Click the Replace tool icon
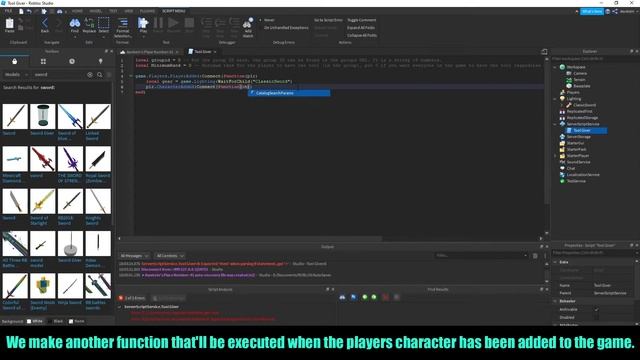 click(89, 24)
